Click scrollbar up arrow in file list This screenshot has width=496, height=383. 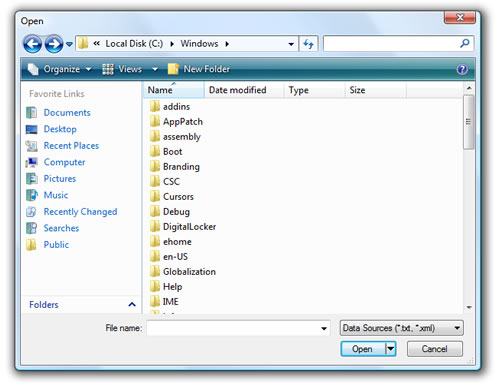[x=469, y=88]
